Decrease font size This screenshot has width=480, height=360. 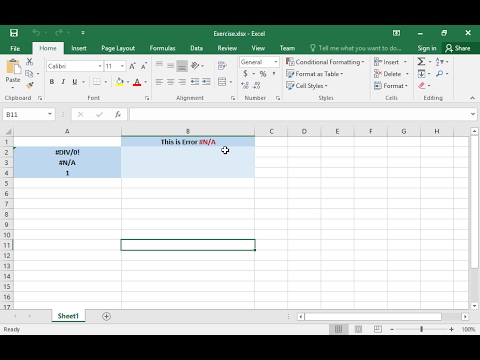(x=144, y=66)
